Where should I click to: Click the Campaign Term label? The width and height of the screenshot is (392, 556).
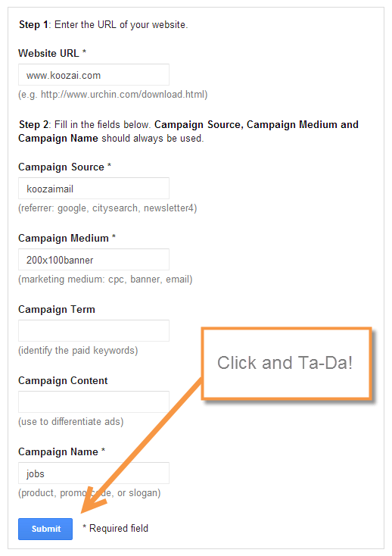coord(57,310)
